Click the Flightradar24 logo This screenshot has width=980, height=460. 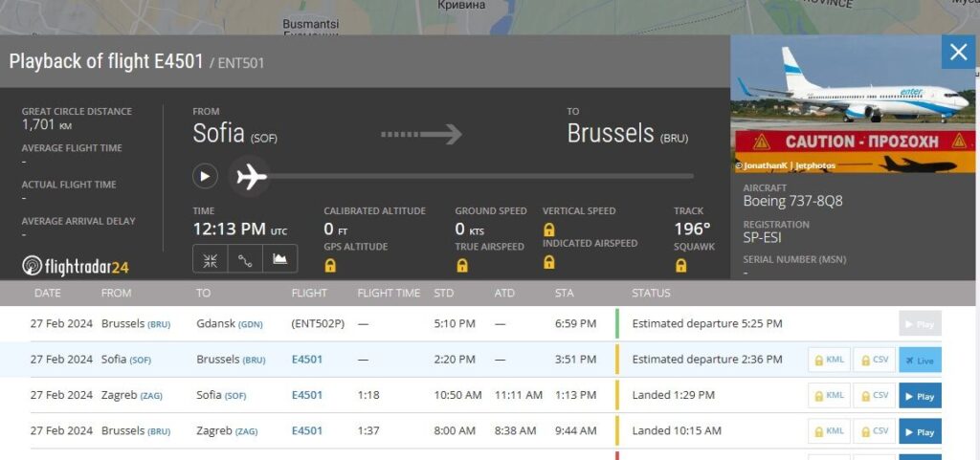tap(76, 266)
